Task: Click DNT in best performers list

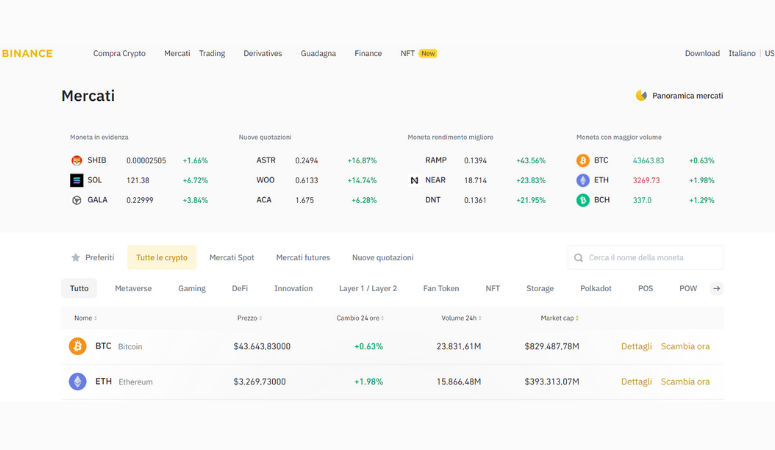Action: pyautogui.click(x=432, y=200)
